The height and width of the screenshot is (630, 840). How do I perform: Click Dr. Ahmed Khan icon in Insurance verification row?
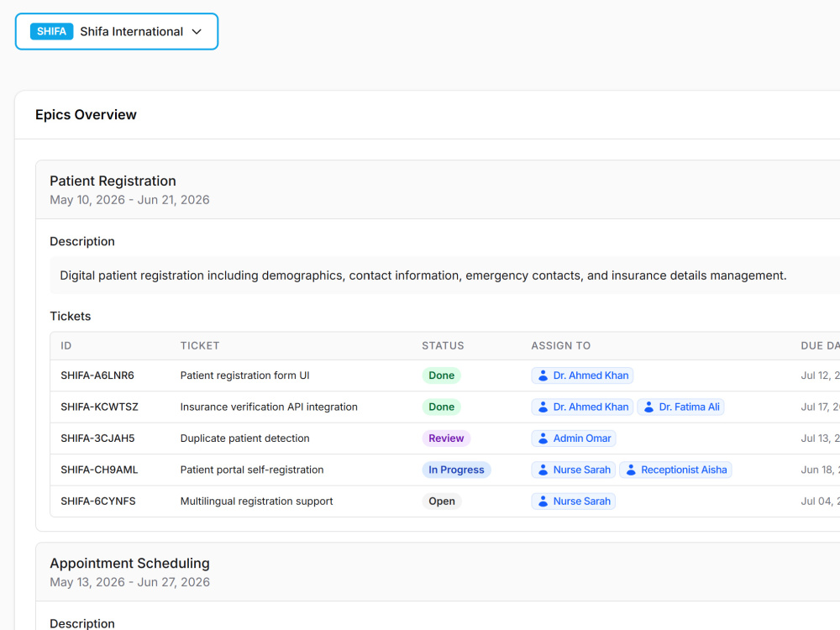click(x=543, y=407)
